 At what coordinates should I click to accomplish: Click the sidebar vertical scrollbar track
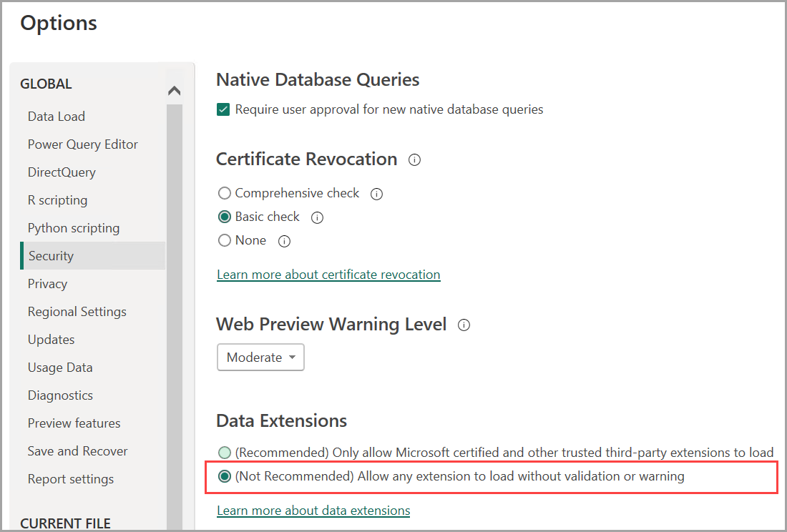(174, 322)
